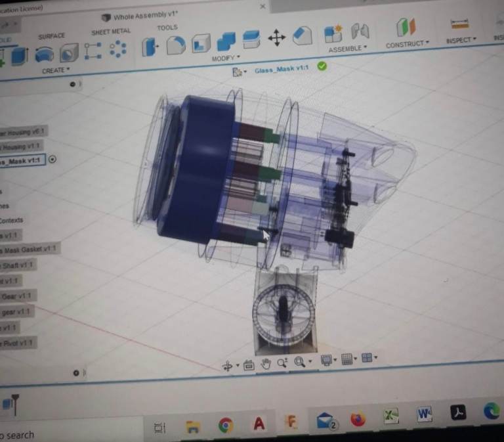This screenshot has width=504, height=442.
Task: Open the Display Settings dropdown
Action: 327,361
